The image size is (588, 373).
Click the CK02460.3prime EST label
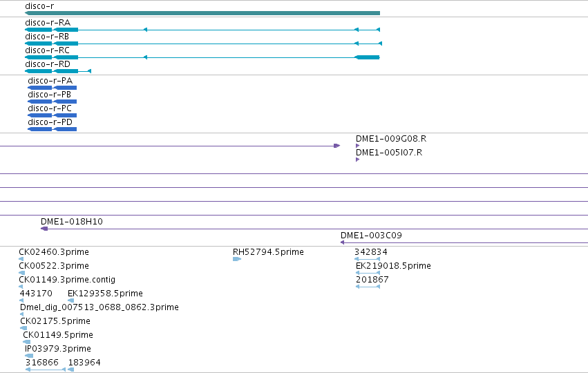[x=54, y=252]
